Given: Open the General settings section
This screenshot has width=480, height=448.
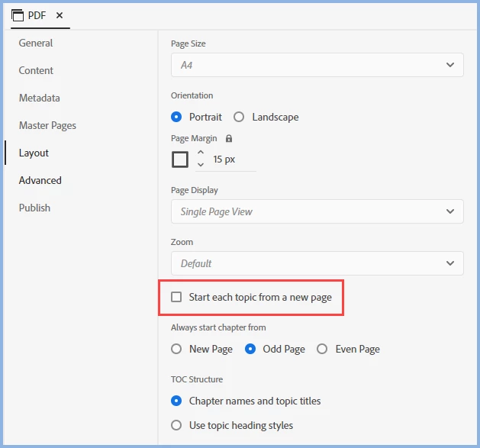Looking at the screenshot, I should coord(36,44).
